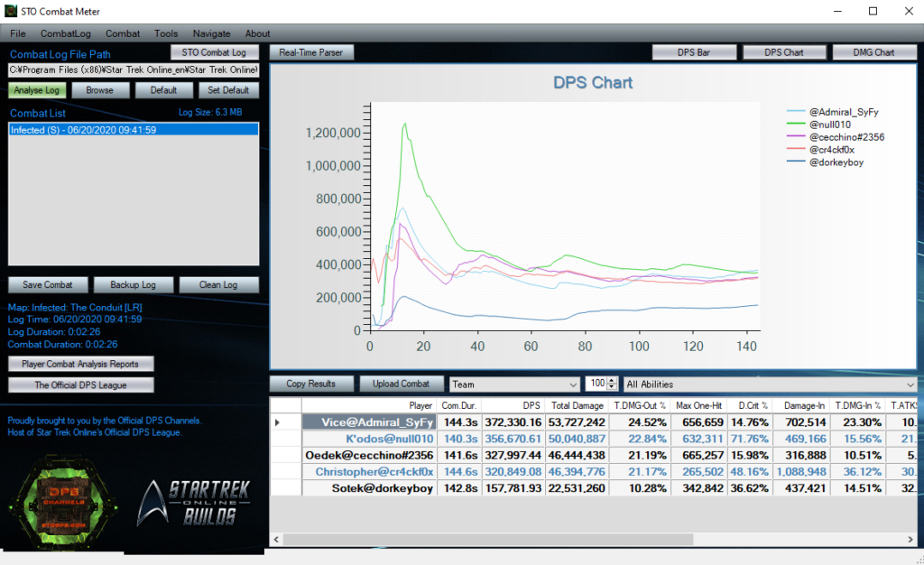The width and height of the screenshot is (924, 565).
Task: Open the Tools menu
Action: [166, 33]
